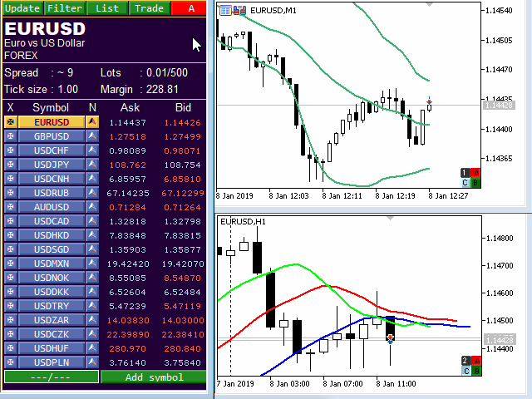Click the C box on H1 chart
532x399 pixels.
coord(466,371)
